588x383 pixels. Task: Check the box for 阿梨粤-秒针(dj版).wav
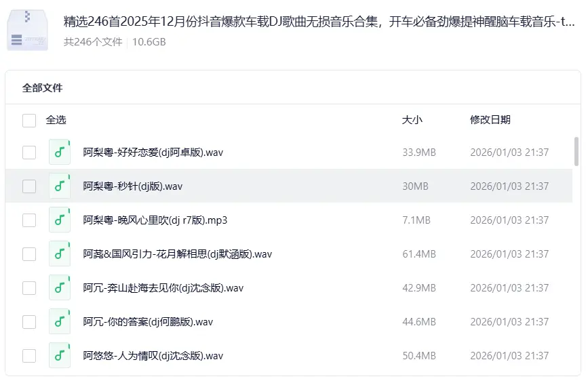tap(29, 186)
